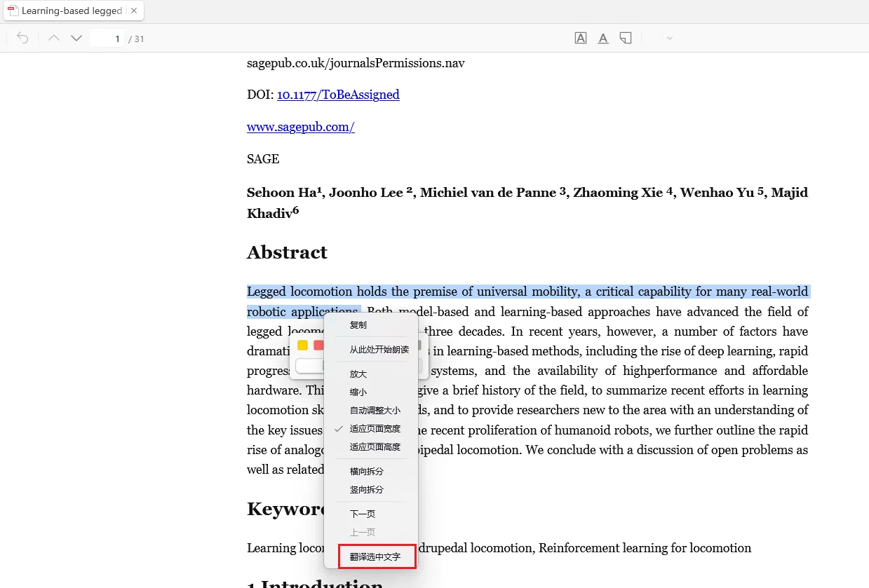
Task: Select the sticky note annotation tool
Action: (x=626, y=38)
